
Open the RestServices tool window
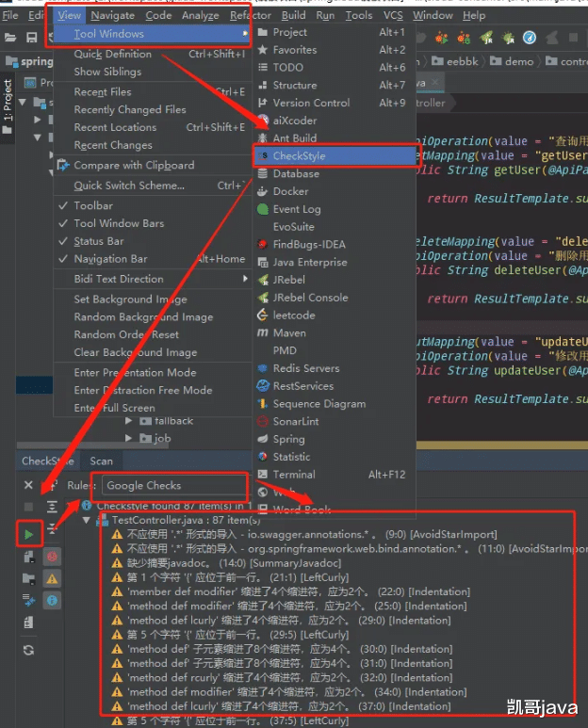click(x=334, y=386)
